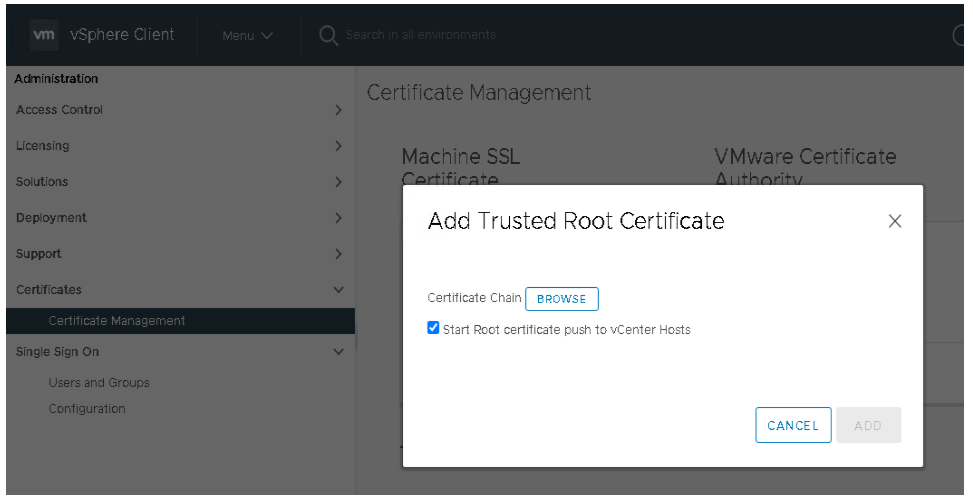Image resolution: width=973 pixels, height=503 pixels.
Task: Open Configuration under Single Sign On
Action: tap(87, 409)
